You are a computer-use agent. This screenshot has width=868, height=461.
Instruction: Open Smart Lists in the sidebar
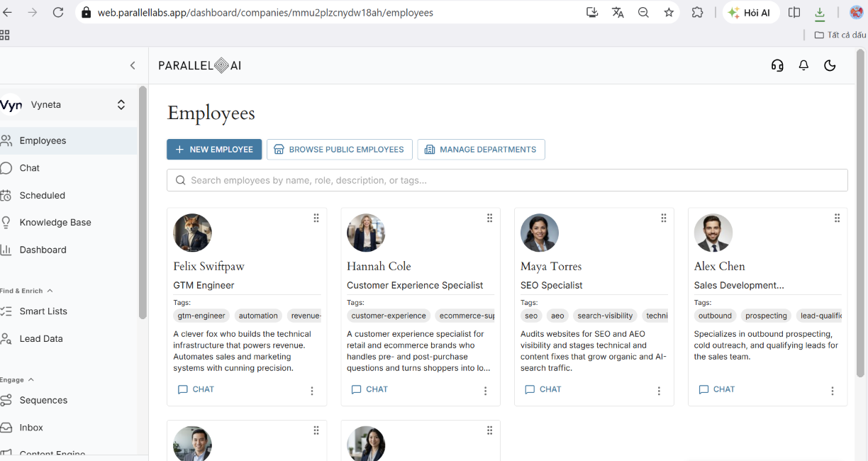click(x=68, y=311)
